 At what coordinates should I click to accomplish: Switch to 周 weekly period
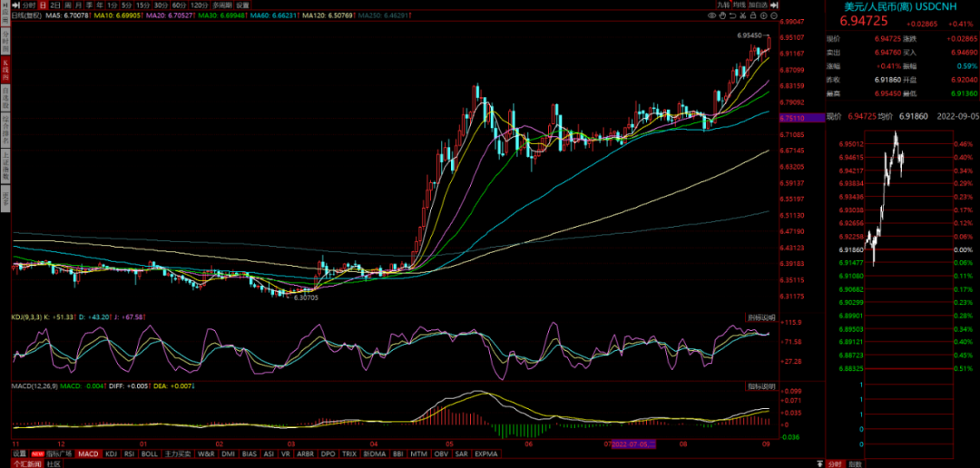[x=67, y=5]
